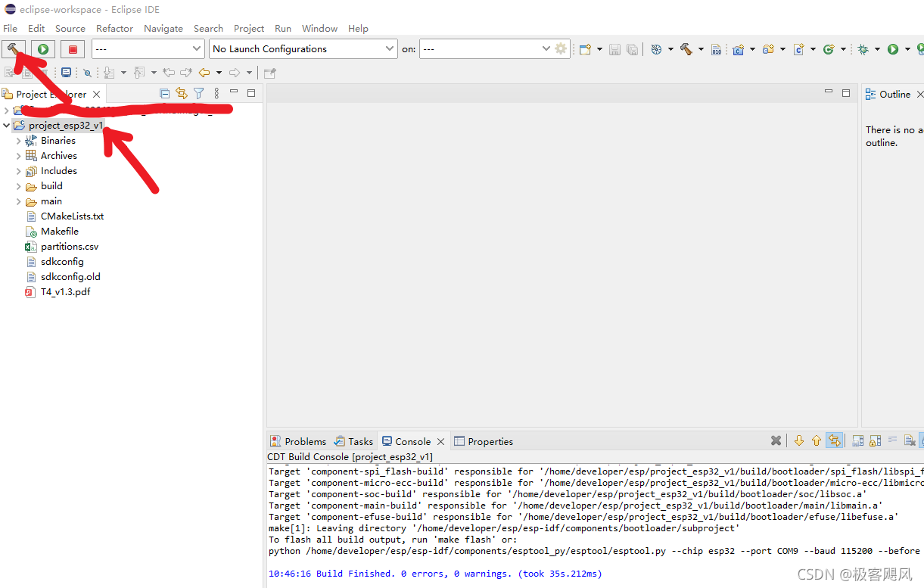This screenshot has height=588, width=924.
Task: Open launch configuration settings gear icon
Action: tap(561, 48)
